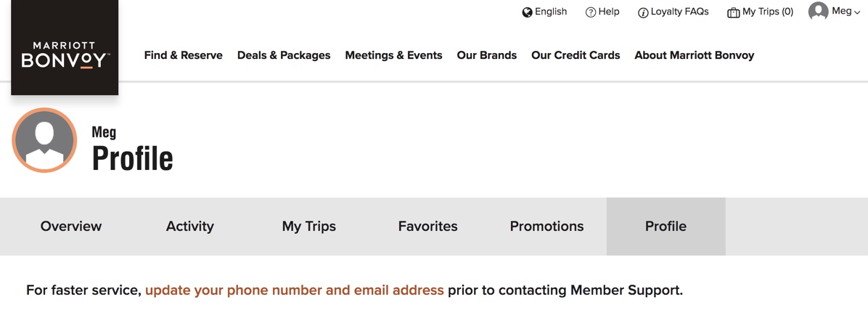Open the Find & Reserve menu
This screenshot has height=329, width=868.
(183, 55)
